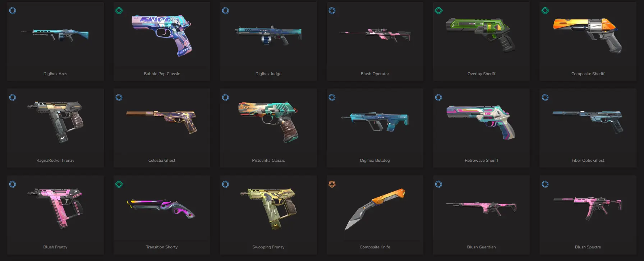Click the green tier icon on Composite Sheriff
644x261 pixels.
[545, 11]
